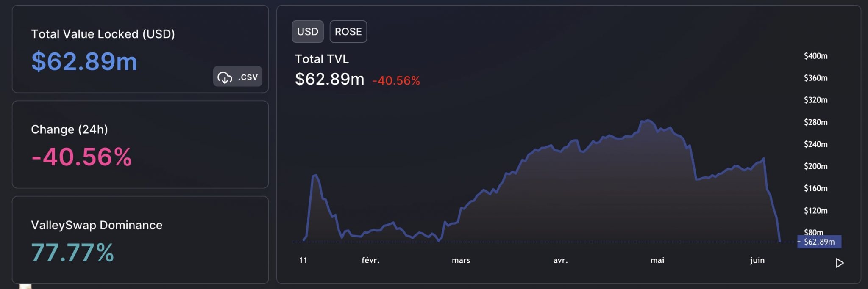Click the play triangle below the chart
Image resolution: width=868 pixels, height=289 pixels.
coord(839,263)
